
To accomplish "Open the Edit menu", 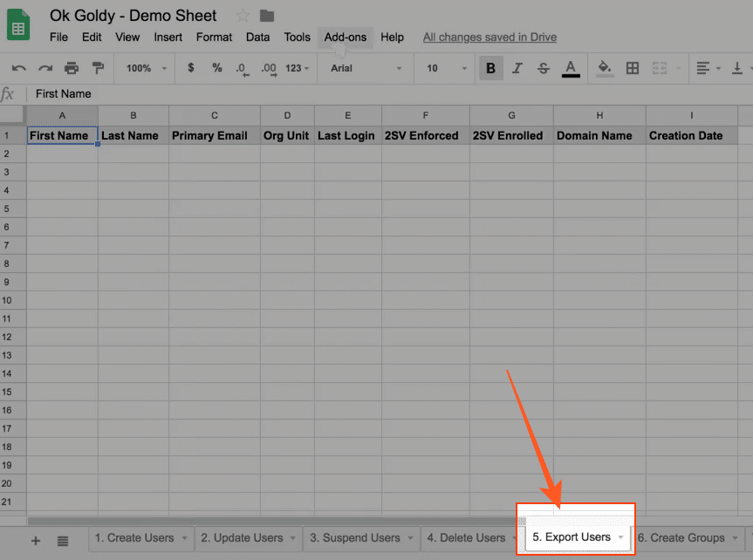I will pos(92,37).
